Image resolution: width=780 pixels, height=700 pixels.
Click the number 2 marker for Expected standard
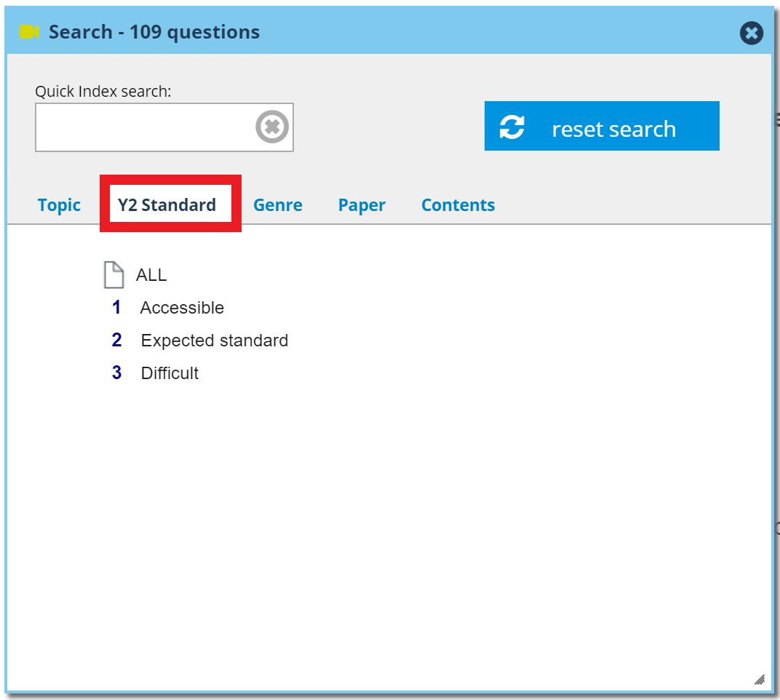[116, 341]
